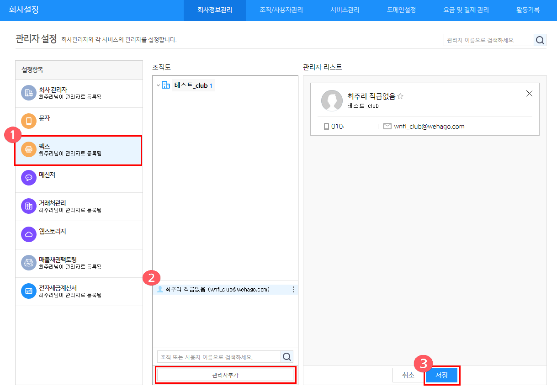Screen dimensions: 557x392
Task: Focus the 관리자 이름 search field
Action: (x=488, y=40)
